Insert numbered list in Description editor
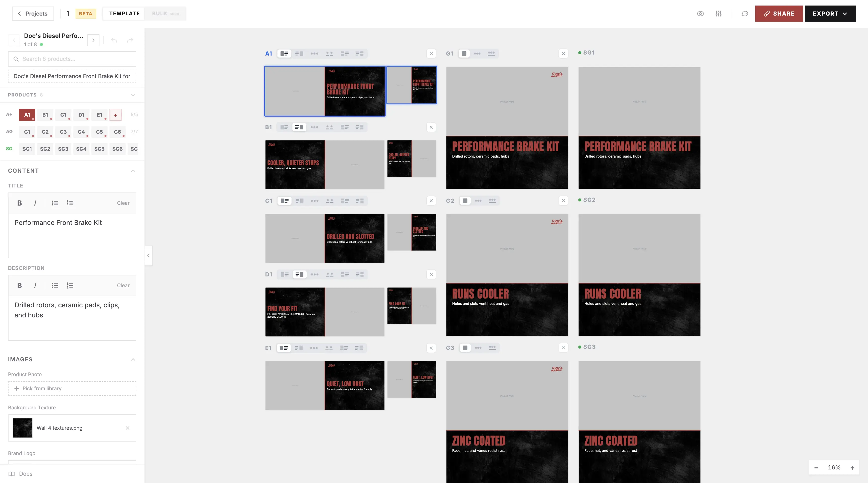Image resolution: width=868 pixels, height=483 pixels. pyautogui.click(x=70, y=285)
